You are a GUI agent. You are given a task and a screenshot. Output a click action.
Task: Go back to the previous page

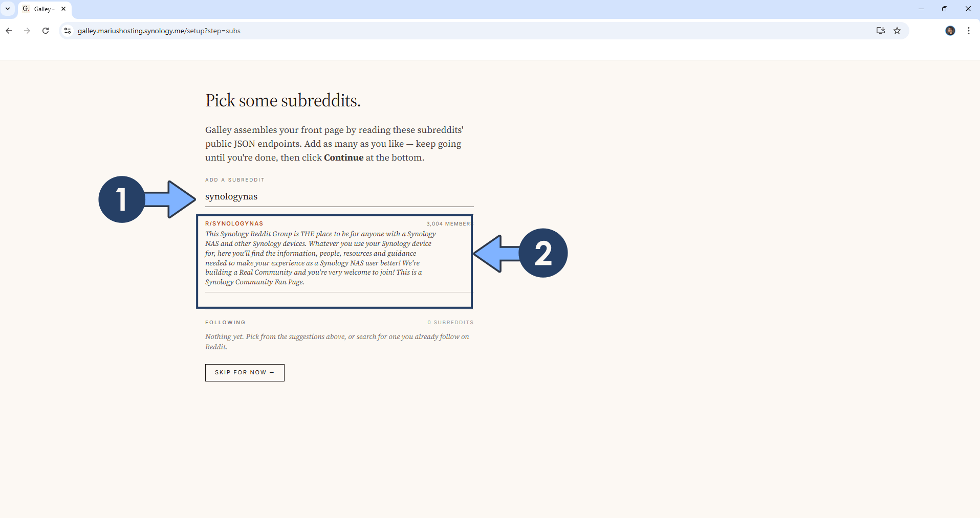pyautogui.click(x=9, y=31)
